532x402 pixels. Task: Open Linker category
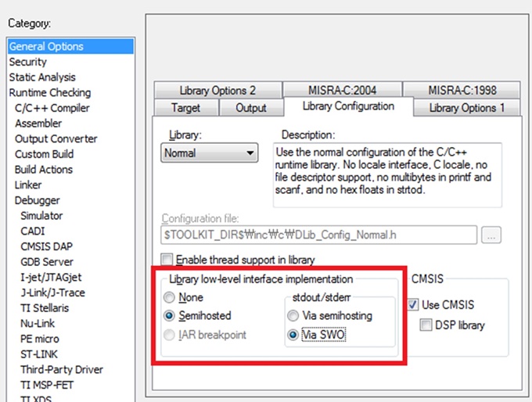28,185
